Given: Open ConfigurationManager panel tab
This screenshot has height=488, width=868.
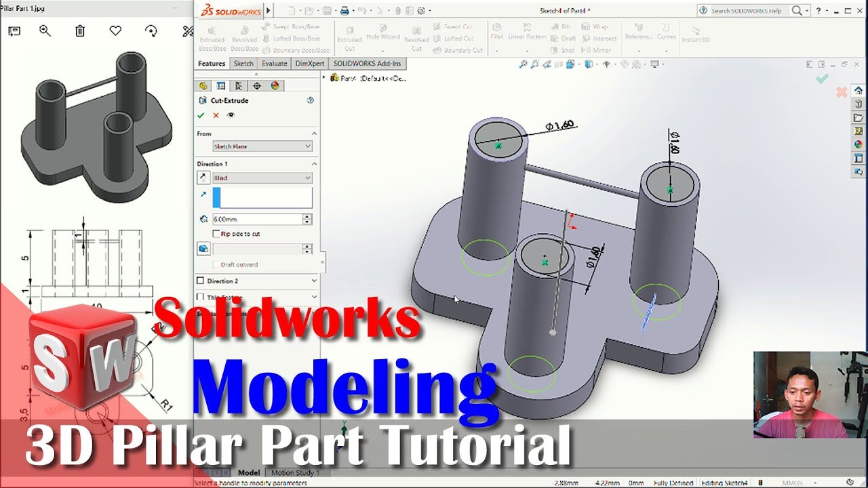Looking at the screenshot, I should [239, 85].
